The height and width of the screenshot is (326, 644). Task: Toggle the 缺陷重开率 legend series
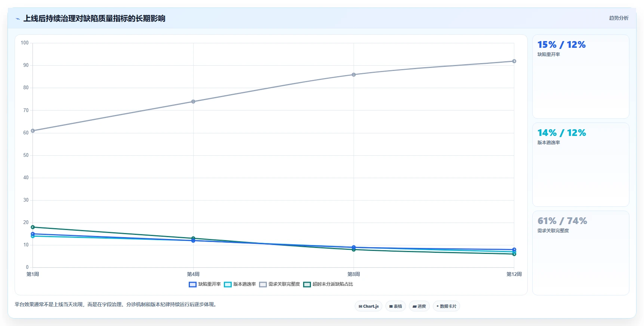[205, 284]
